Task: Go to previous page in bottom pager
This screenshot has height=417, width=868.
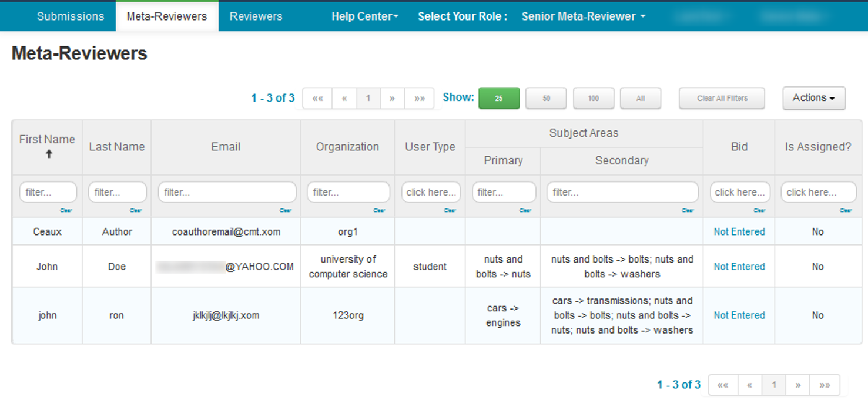Action: [750, 385]
